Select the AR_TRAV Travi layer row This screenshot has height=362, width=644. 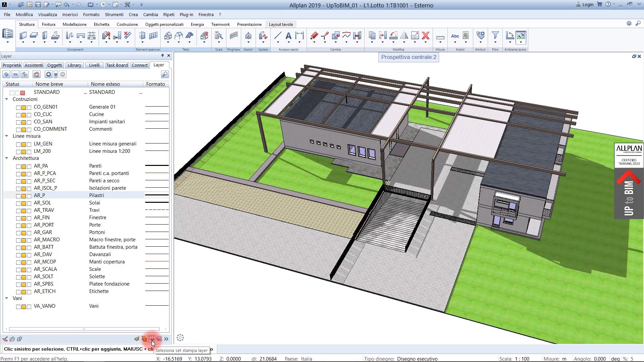click(86, 210)
